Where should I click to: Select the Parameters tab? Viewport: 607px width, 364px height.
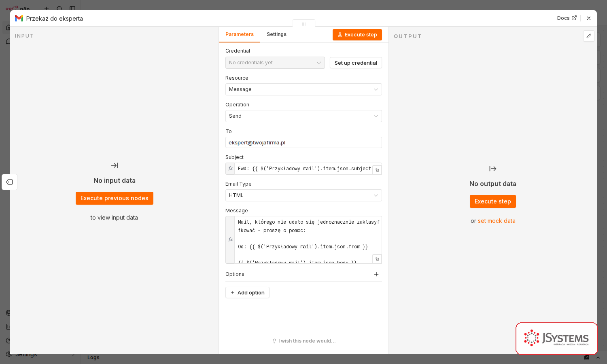(240, 34)
